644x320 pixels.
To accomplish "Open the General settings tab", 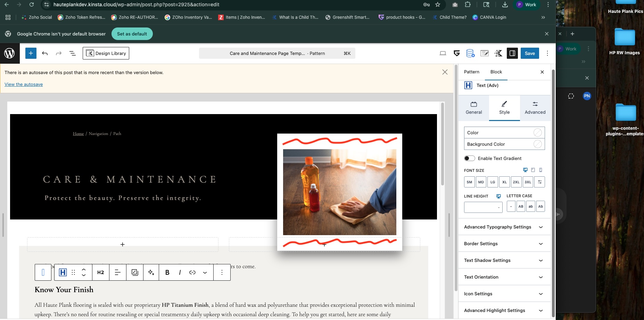I will coord(474,108).
